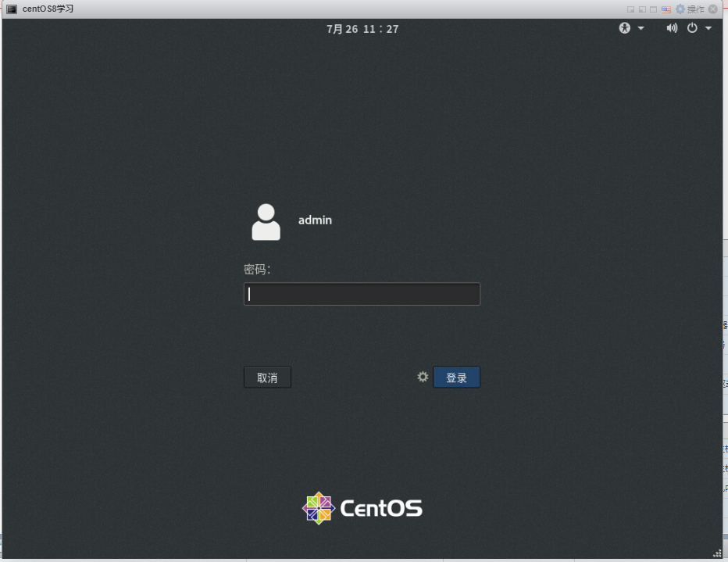Click the admin username text
This screenshot has height=562, width=728.
coord(315,220)
